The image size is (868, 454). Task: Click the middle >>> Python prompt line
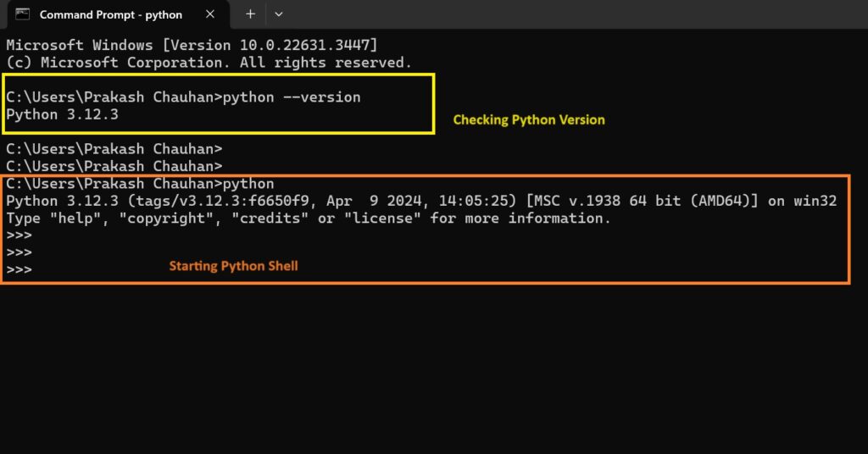pos(19,252)
